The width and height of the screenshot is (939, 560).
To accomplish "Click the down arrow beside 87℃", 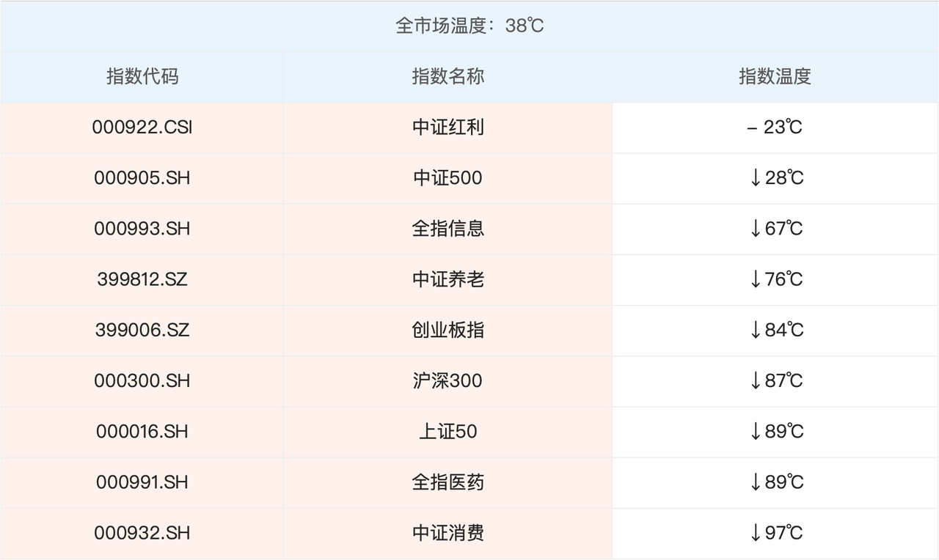I will [756, 380].
